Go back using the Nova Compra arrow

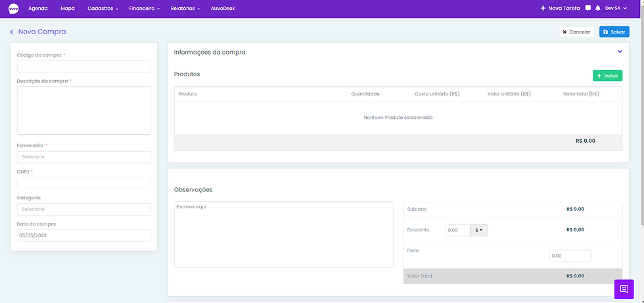[12, 32]
